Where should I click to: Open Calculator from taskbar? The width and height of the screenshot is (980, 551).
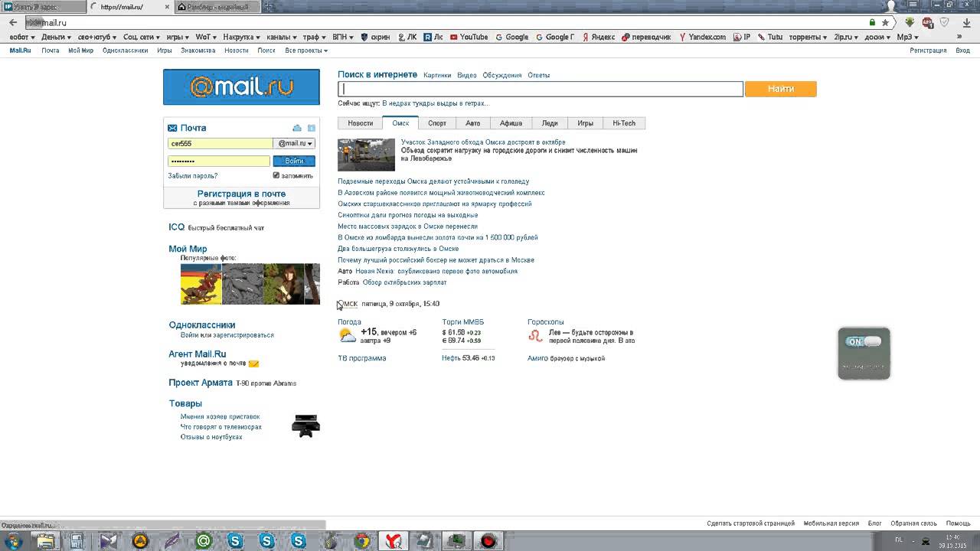pyautogui.click(x=77, y=541)
